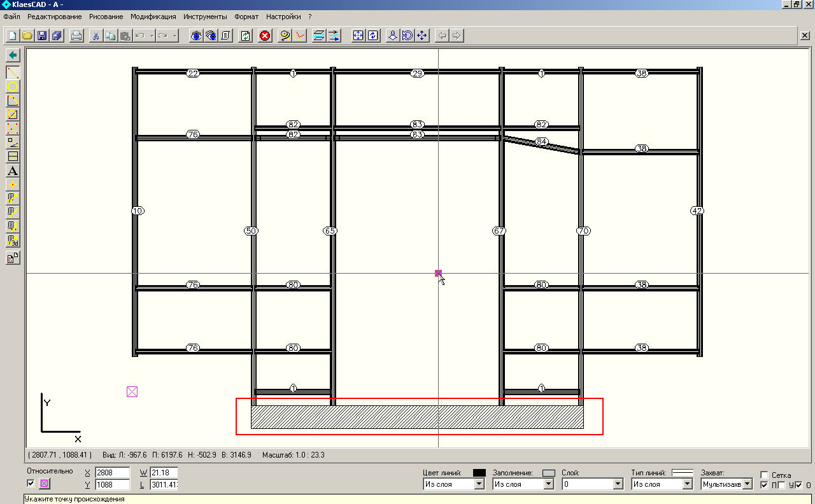Select the Arc drawing tool

pyautogui.click(x=13, y=101)
